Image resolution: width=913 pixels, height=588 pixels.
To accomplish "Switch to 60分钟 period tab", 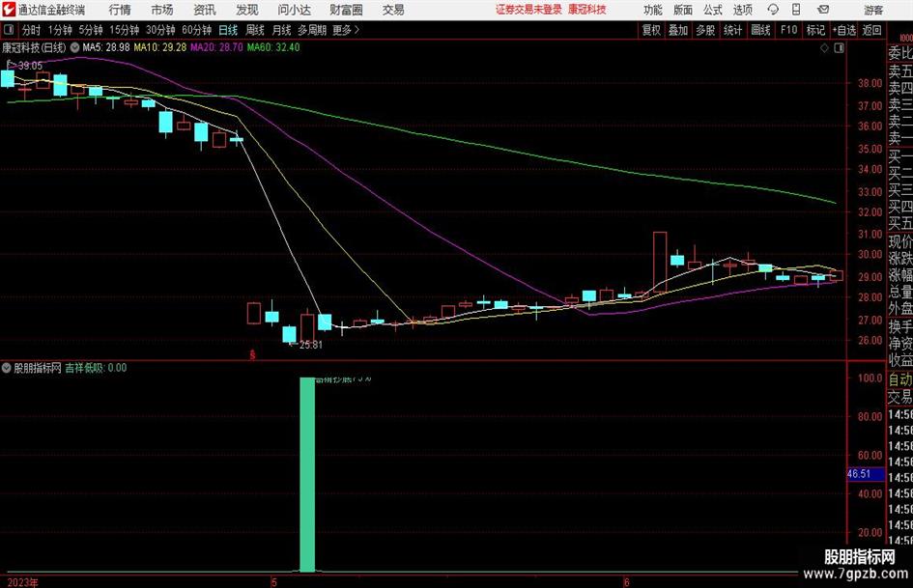I will click(196, 30).
